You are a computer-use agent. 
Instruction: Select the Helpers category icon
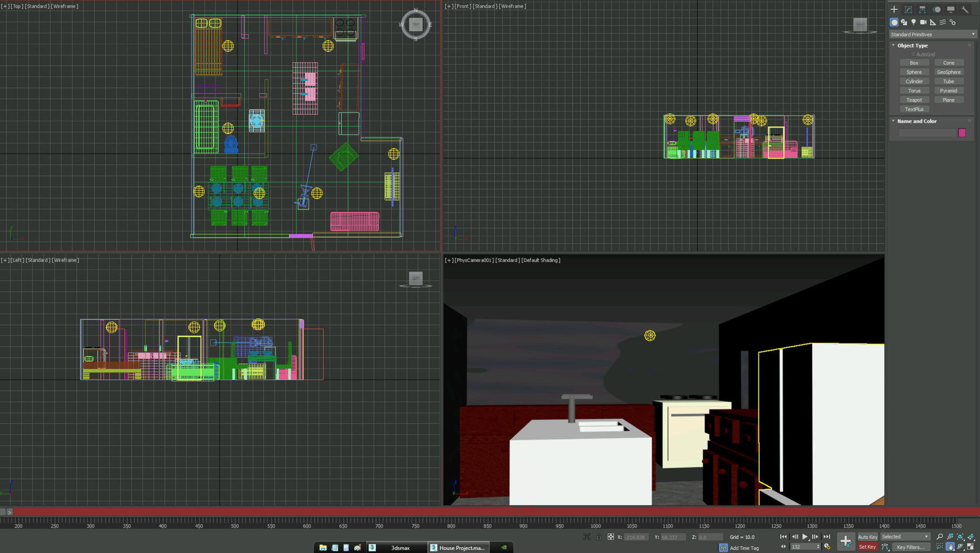coord(933,22)
